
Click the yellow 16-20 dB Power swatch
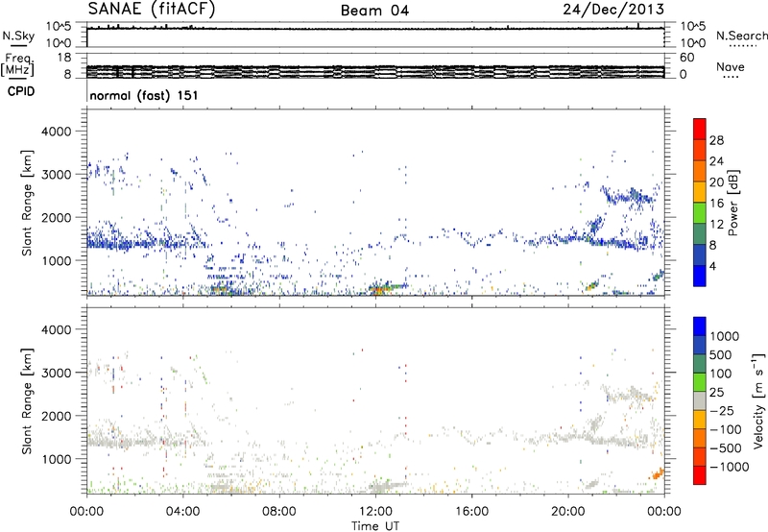point(700,192)
